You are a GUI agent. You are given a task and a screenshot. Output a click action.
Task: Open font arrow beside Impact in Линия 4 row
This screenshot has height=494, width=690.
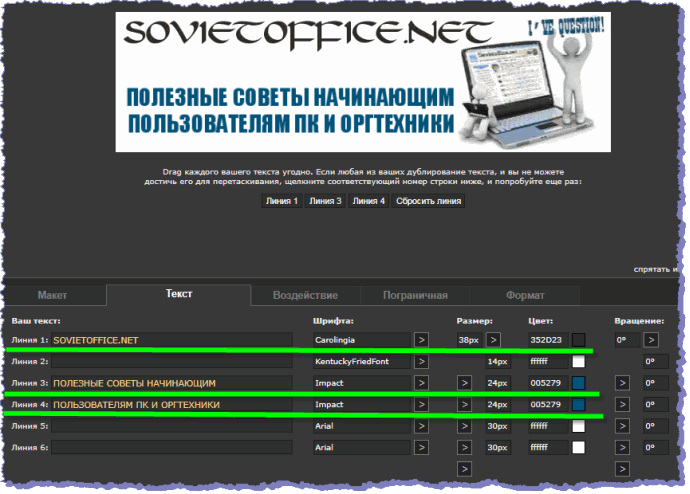[x=421, y=405]
